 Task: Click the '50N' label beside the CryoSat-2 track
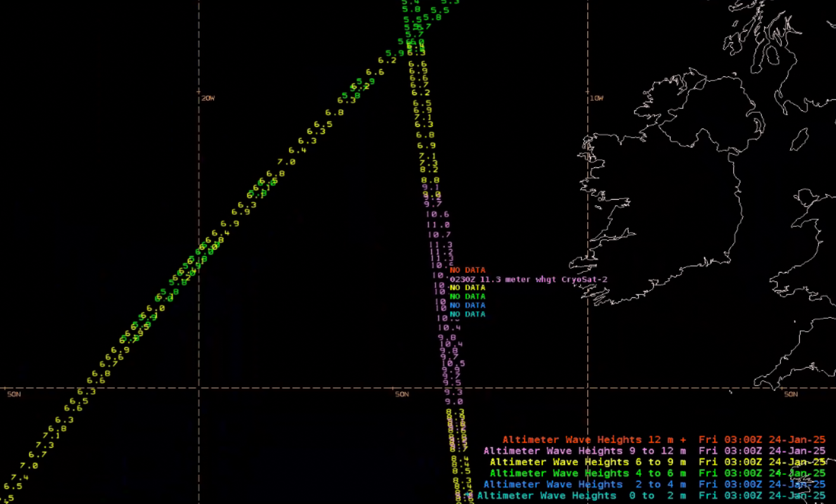point(402,394)
